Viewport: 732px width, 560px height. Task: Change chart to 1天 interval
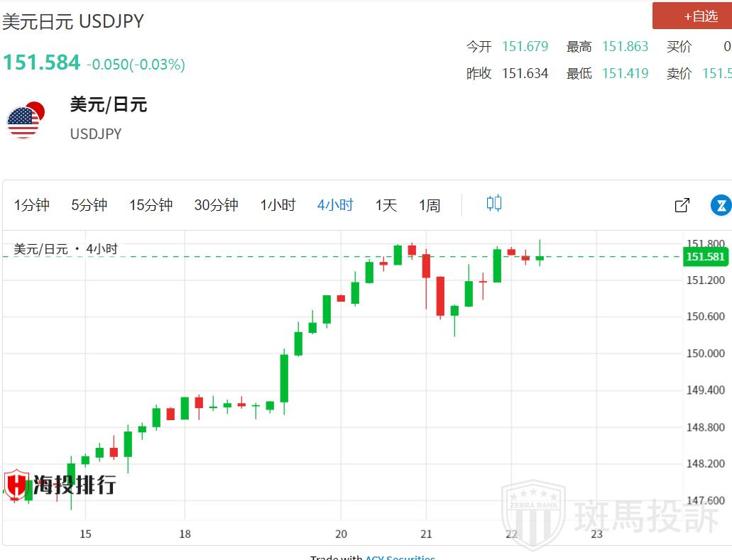(386, 205)
